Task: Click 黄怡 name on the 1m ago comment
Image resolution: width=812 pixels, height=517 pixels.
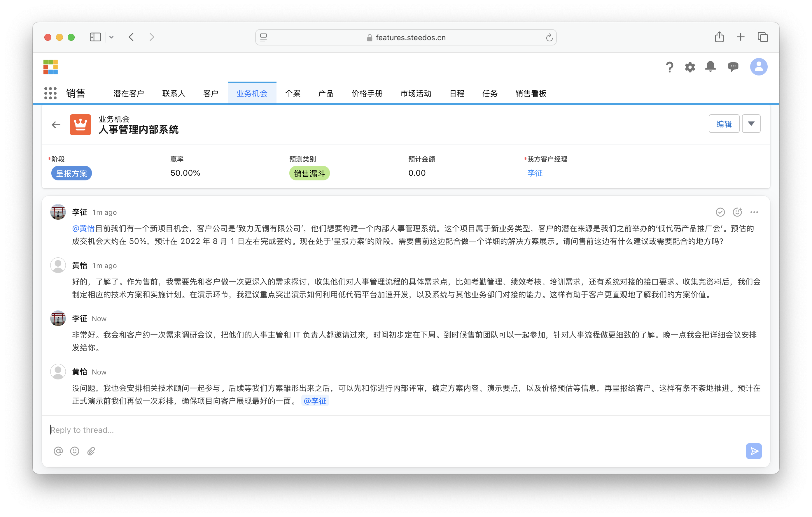Action: pyautogui.click(x=80, y=265)
